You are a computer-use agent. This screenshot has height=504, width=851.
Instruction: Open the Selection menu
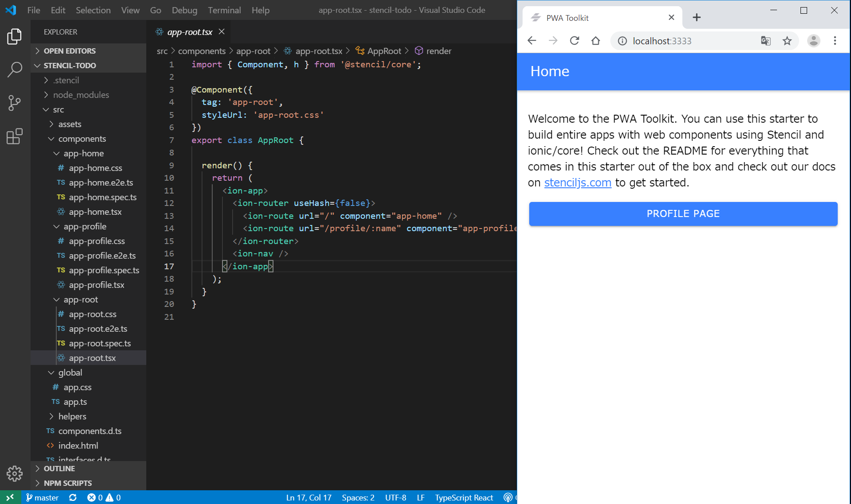(x=93, y=10)
